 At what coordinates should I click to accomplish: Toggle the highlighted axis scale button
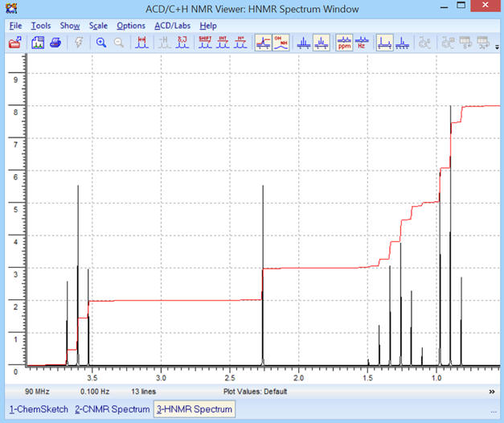[x=384, y=43]
